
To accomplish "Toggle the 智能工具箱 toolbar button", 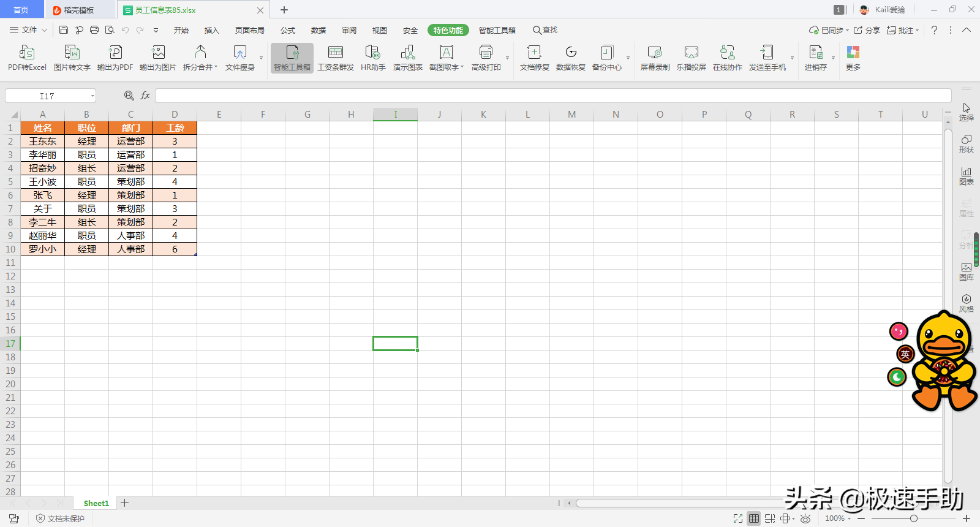I will [292, 58].
